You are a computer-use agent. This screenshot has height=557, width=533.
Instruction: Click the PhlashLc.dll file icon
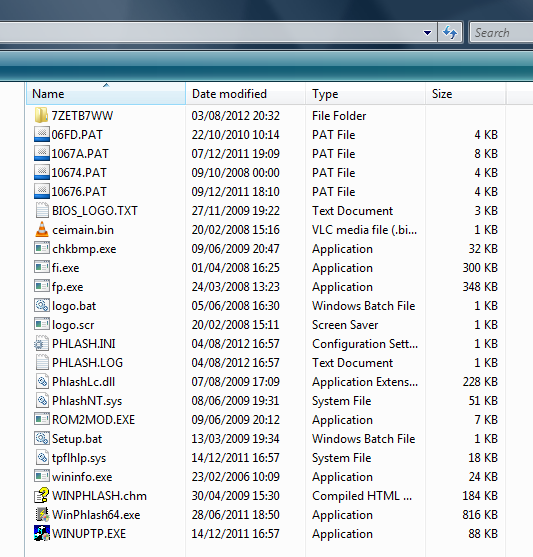(42, 382)
